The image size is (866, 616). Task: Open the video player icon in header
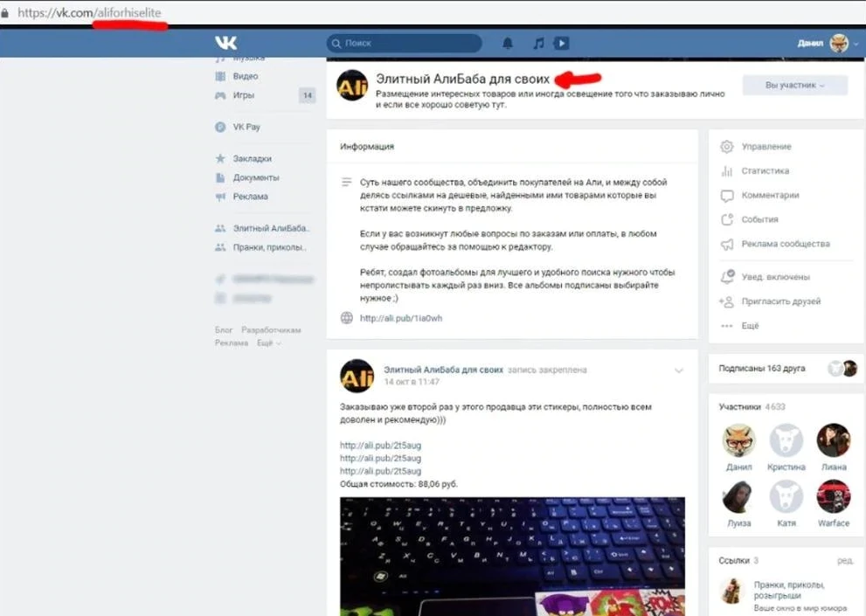coord(562,43)
